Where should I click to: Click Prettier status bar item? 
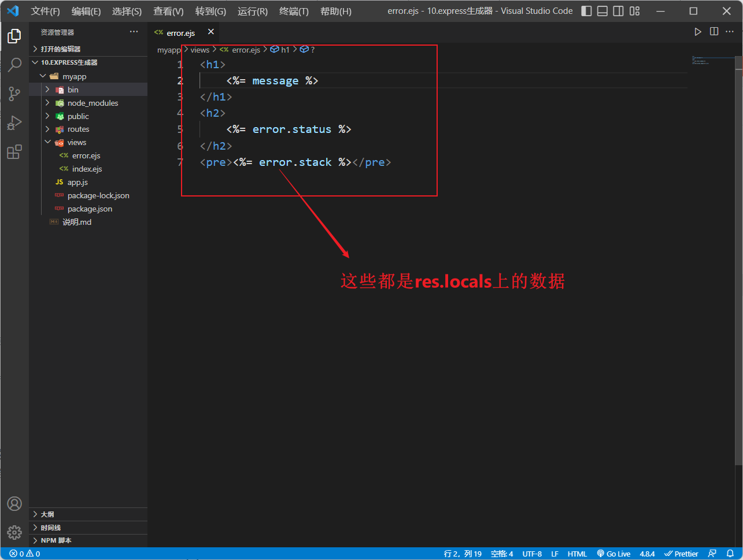pyautogui.click(x=681, y=554)
